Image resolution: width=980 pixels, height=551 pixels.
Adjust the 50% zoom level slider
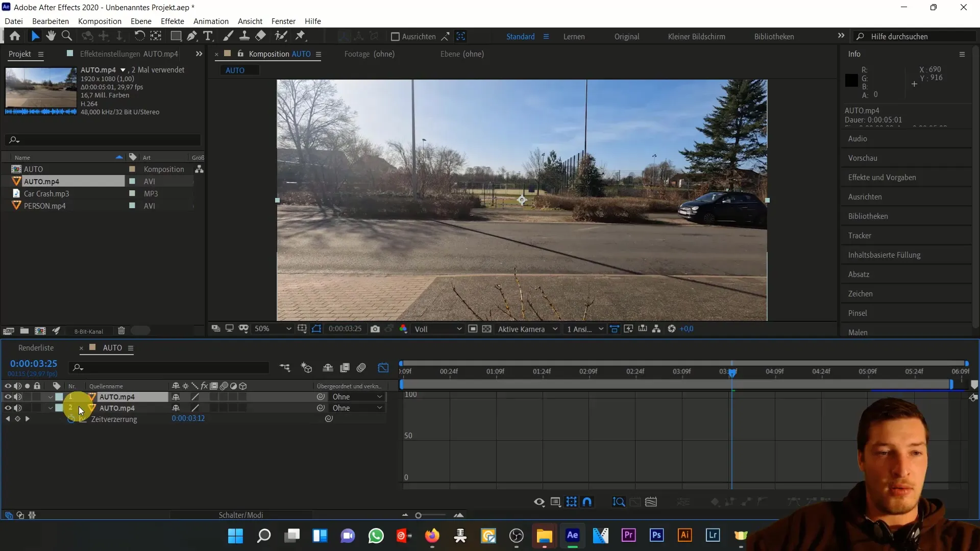[269, 329]
